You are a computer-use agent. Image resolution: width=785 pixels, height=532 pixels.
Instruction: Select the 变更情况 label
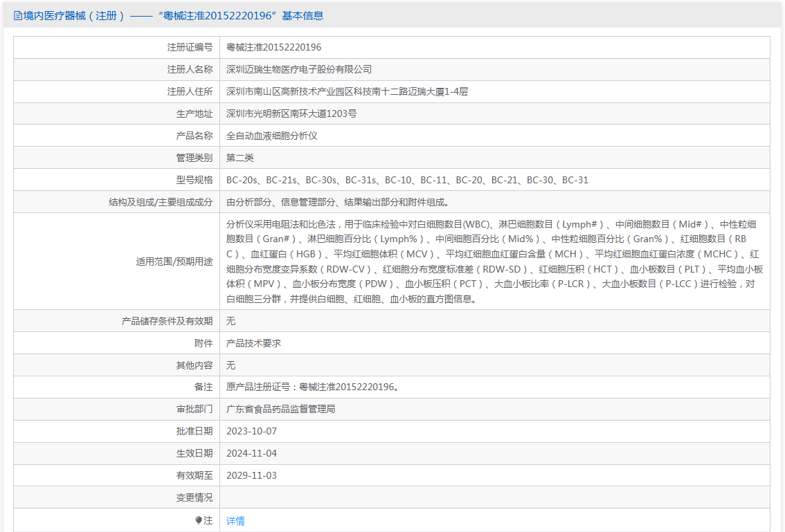coord(195,497)
